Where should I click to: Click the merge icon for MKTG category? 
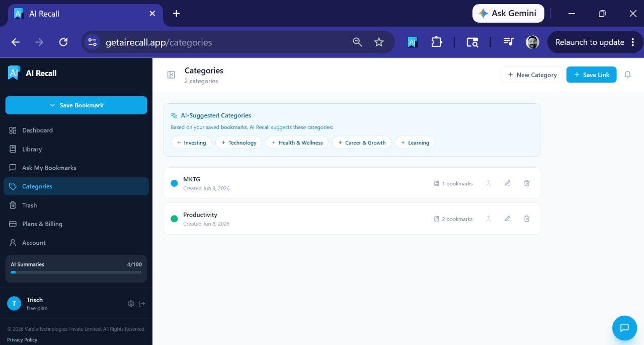[488, 183]
